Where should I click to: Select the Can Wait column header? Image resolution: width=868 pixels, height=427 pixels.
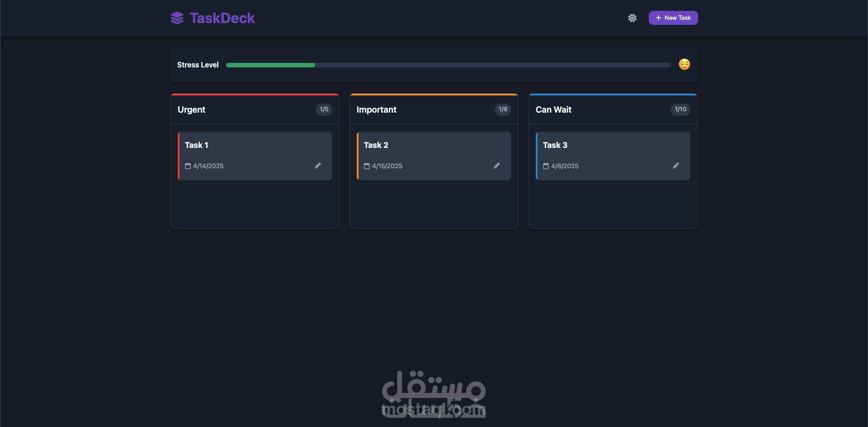coord(553,109)
